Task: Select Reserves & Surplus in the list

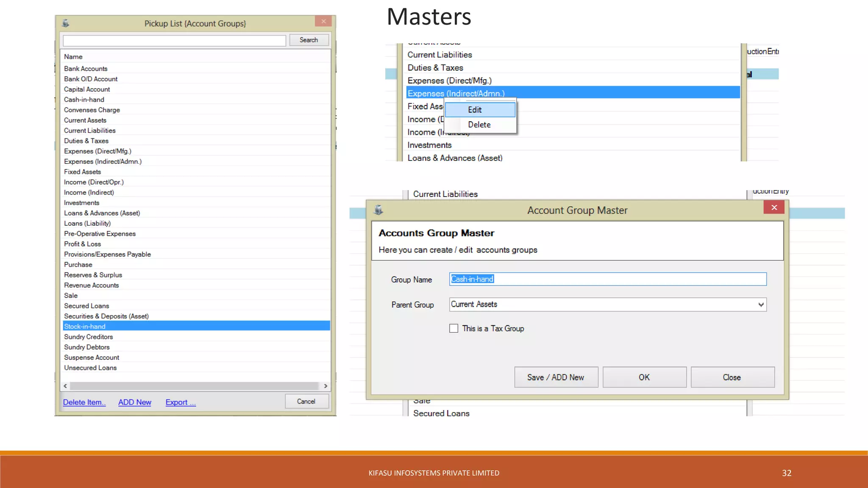Action: pyautogui.click(x=196, y=275)
